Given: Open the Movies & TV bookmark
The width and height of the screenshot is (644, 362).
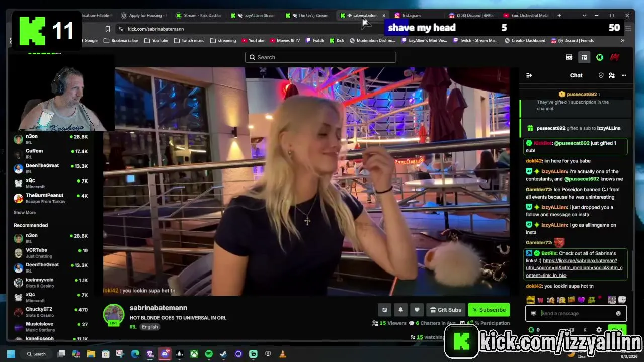Looking at the screenshot, I should tap(284, 41).
